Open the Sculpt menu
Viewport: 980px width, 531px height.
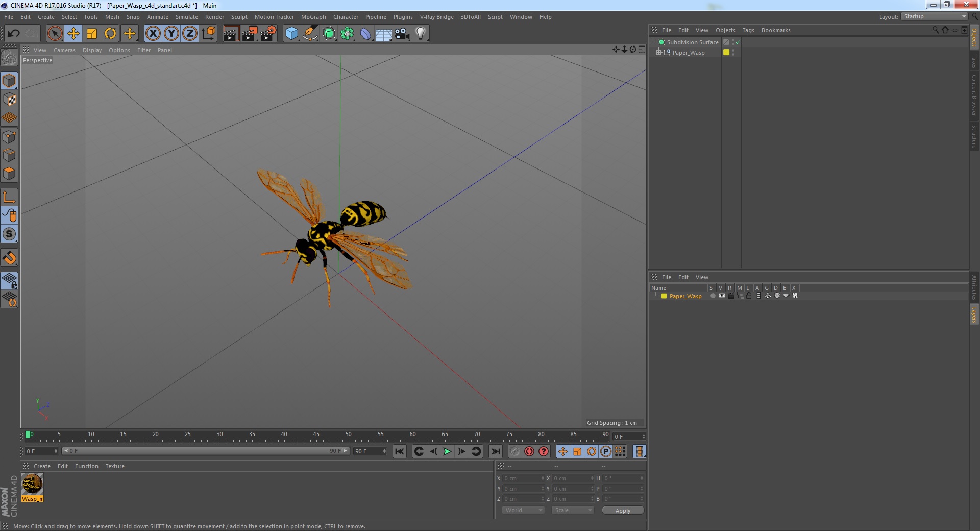239,17
